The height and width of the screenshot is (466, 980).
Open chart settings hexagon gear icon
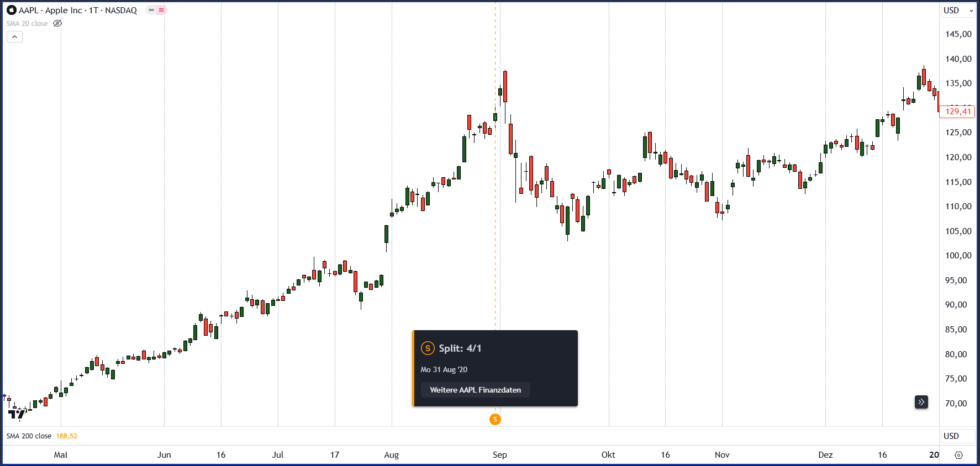958,455
